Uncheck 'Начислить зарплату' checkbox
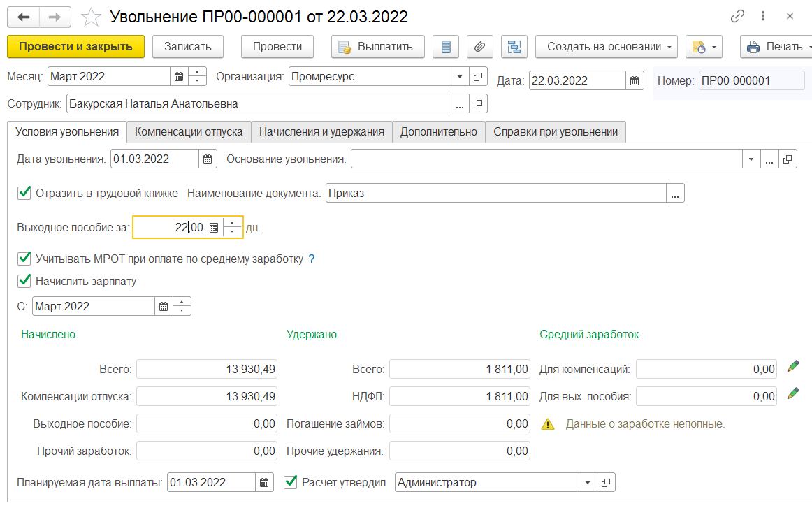This screenshot has width=812, height=508. [24, 281]
